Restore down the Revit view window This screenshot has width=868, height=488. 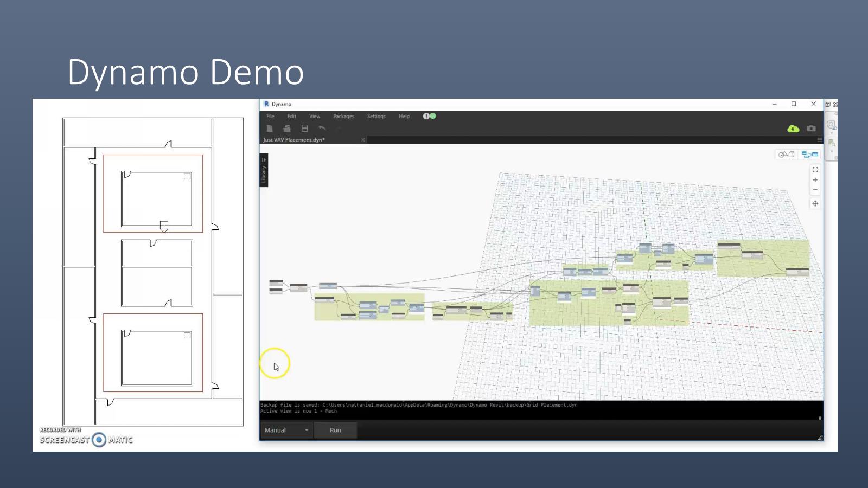pos(828,104)
